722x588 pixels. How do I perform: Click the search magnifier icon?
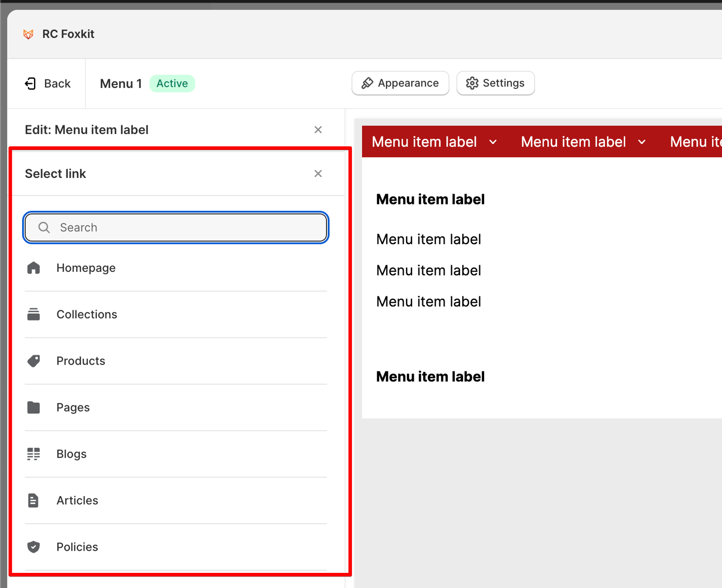tap(44, 228)
